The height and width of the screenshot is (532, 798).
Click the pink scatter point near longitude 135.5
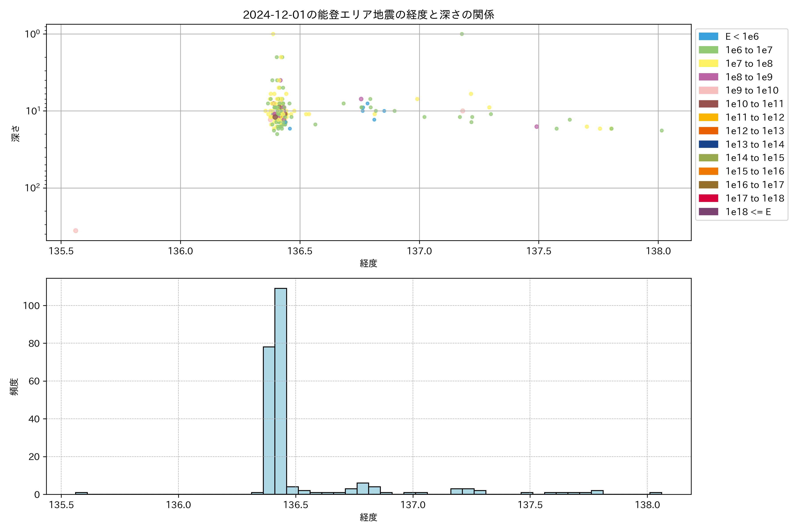(x=76, y=231)
